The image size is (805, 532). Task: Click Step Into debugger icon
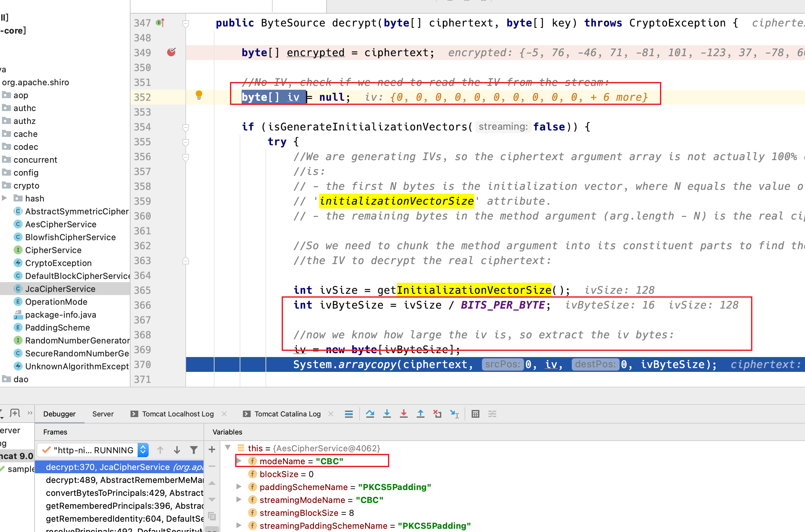tap(387, 414)
